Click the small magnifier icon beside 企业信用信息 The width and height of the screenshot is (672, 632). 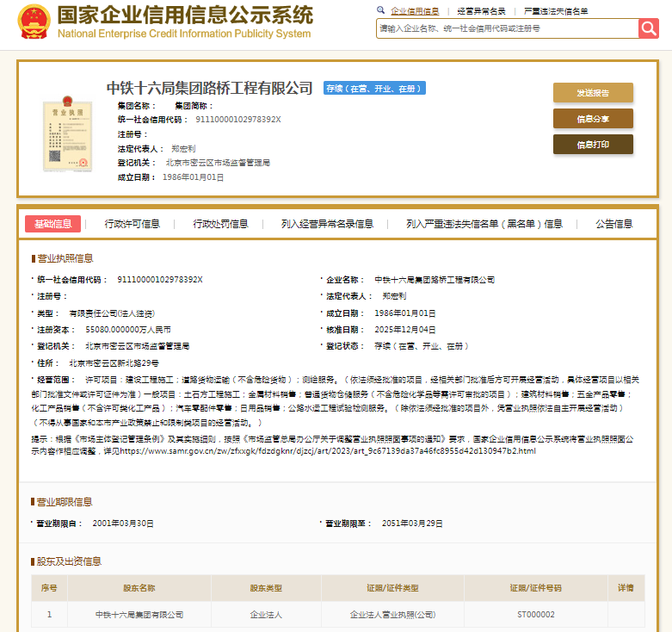coord(381,11)
